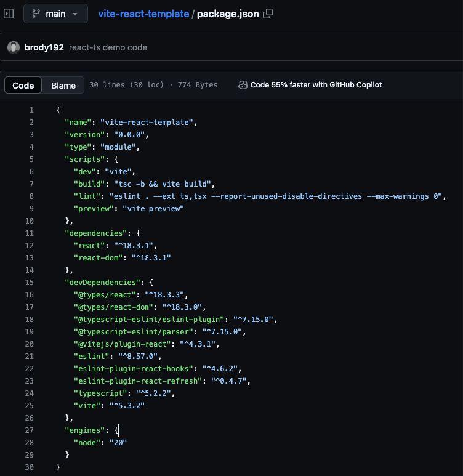
Task: Click the "@vitejs/plugin-react" key
Action: click(123, 344)
